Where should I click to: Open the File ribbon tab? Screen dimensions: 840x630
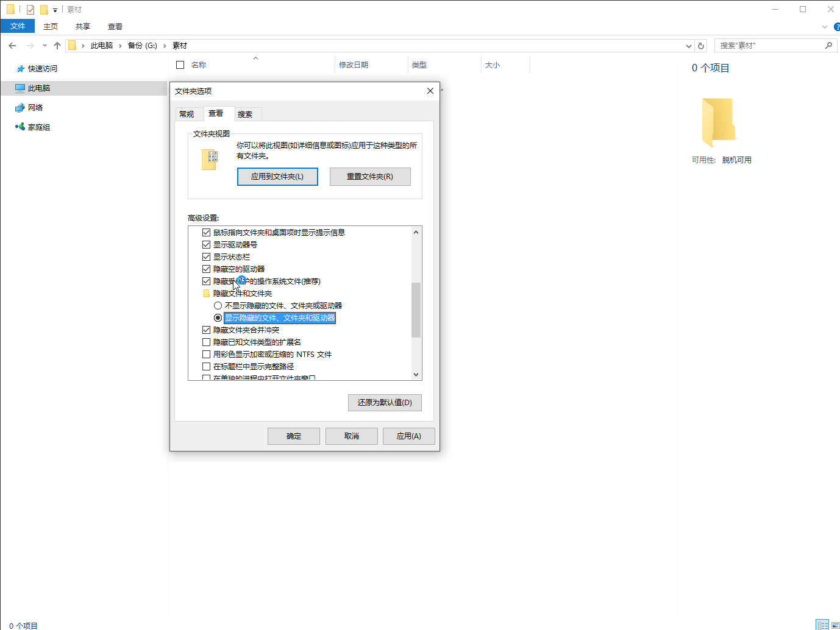18,26
